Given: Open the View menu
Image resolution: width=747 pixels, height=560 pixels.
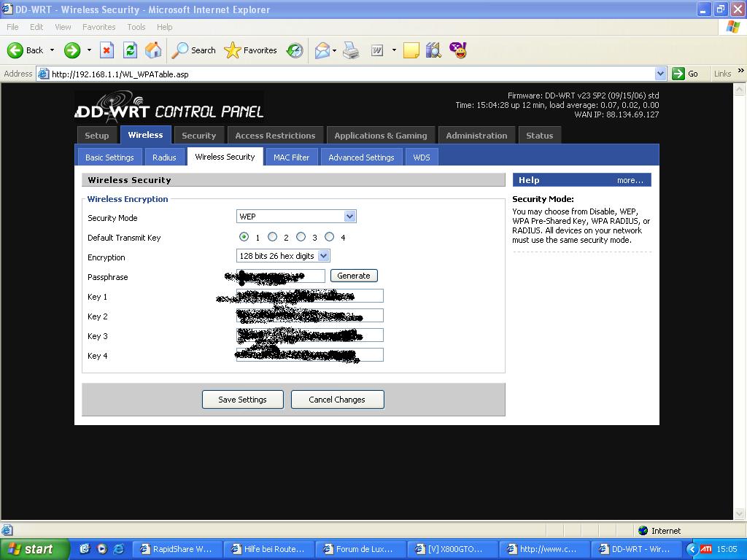Looking at the screenshot, I should point(63,27).
